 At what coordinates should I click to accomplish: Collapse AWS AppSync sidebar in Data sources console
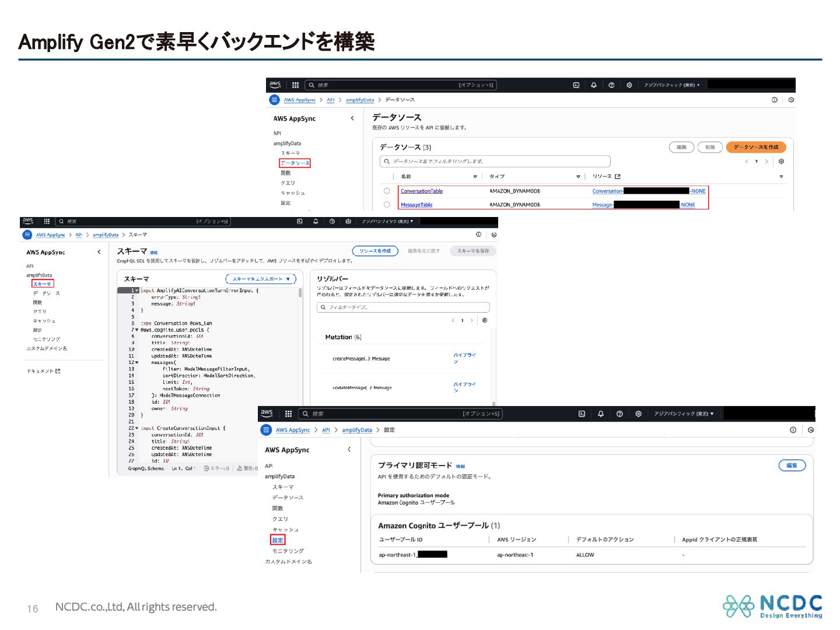click(352, 118)
